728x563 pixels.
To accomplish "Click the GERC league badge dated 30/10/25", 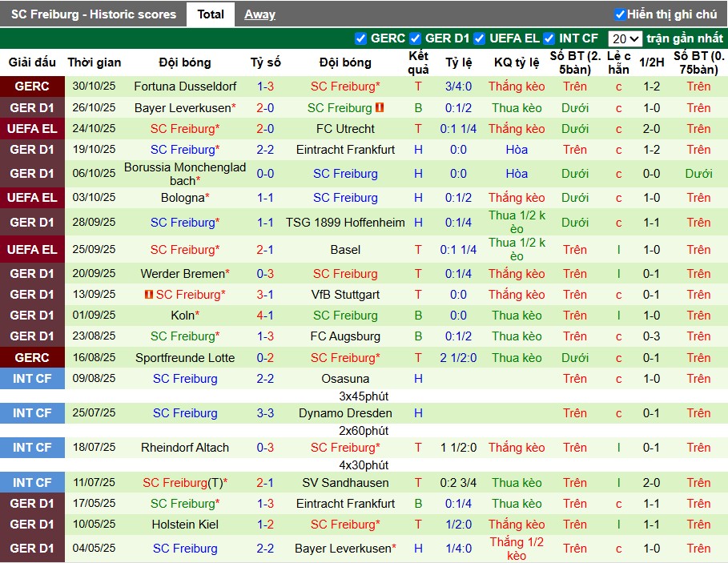I will tap(32, 86).
